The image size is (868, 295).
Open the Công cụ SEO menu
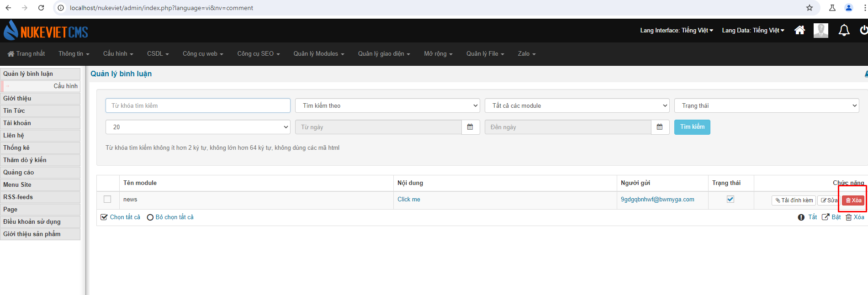[259, 54]
